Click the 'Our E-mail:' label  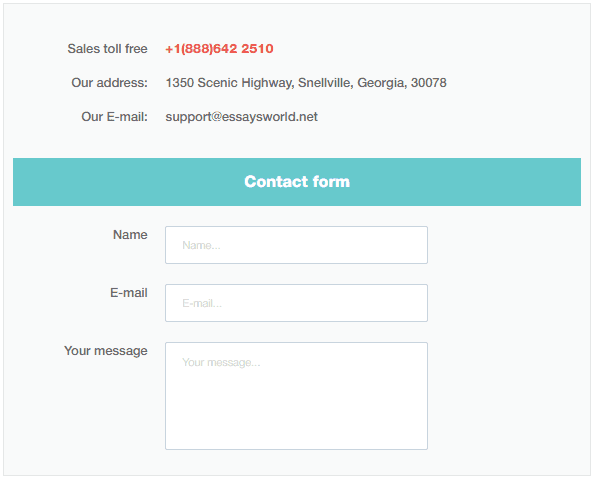114,117
